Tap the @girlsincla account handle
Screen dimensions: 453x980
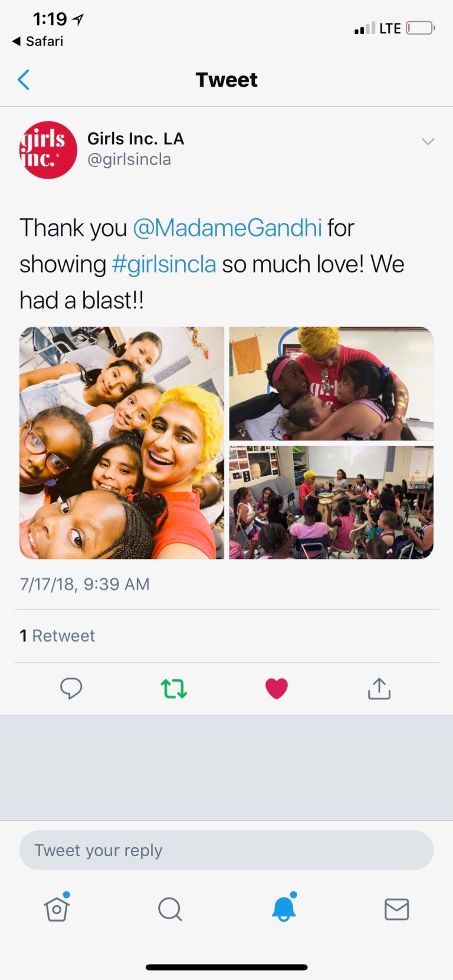pyautogui.click(x=129, y=159)
